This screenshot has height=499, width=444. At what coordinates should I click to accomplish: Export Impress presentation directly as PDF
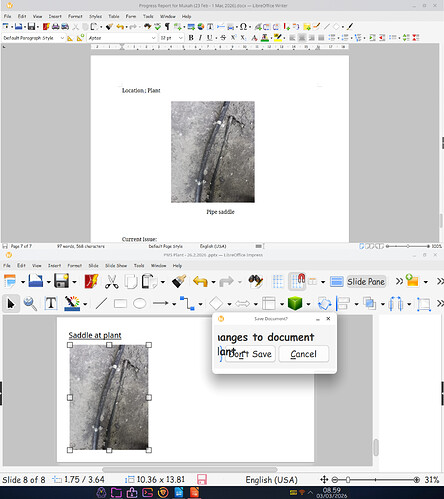coord(91,282)
